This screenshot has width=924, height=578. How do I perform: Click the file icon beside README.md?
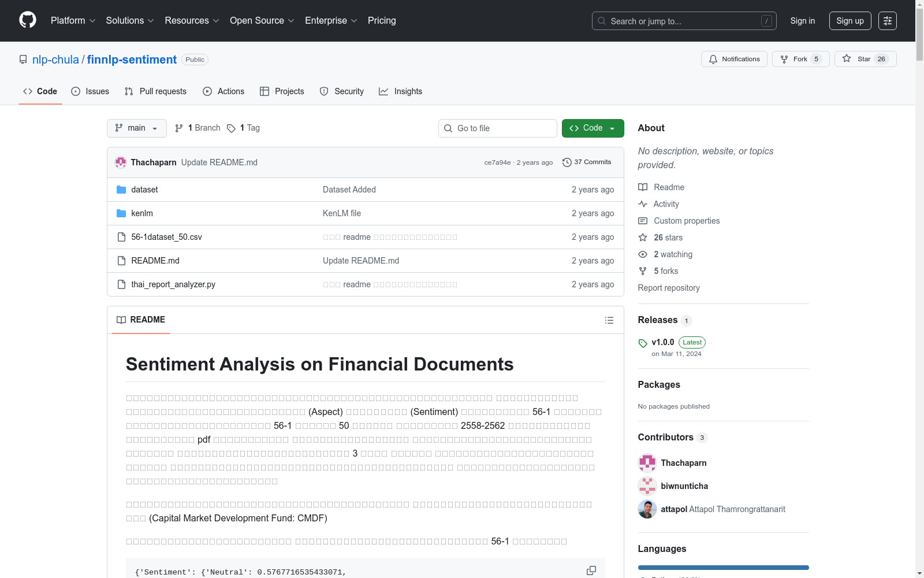(x=121, y=261)
